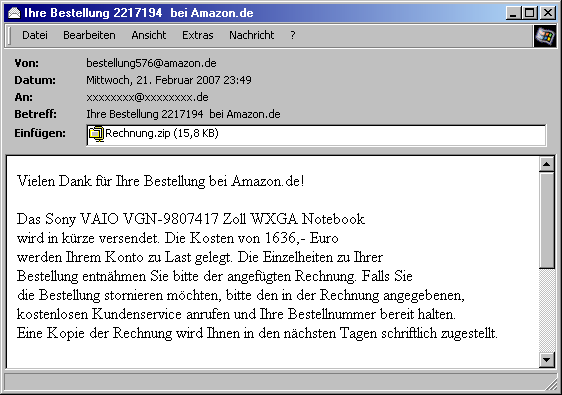Click the line 'Vielen Dank für Ihre Bestellung'
This screenshot has width=562, height=395.
coord(161,181)
